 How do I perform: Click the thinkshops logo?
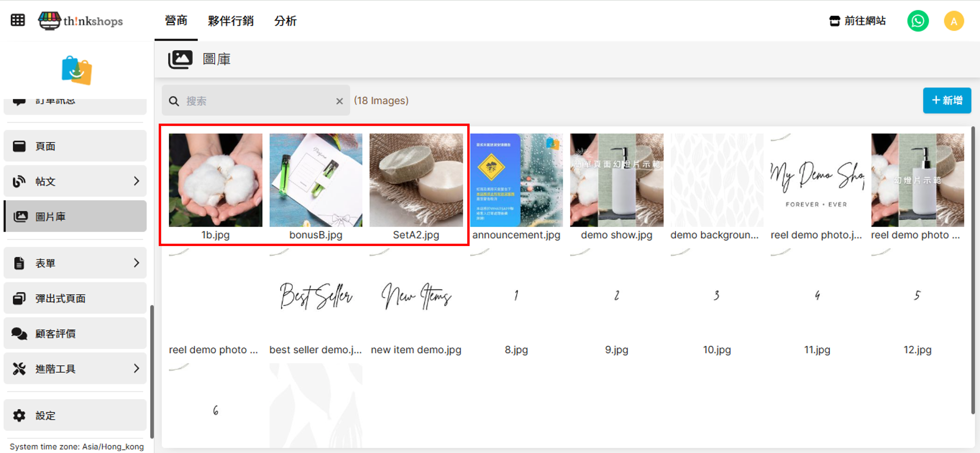coord(81,21)
